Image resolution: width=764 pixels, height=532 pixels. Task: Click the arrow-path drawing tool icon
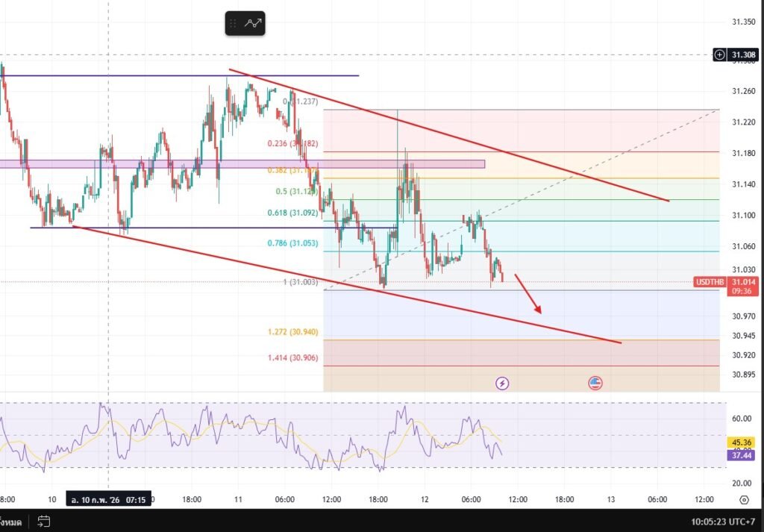[254, 23]
